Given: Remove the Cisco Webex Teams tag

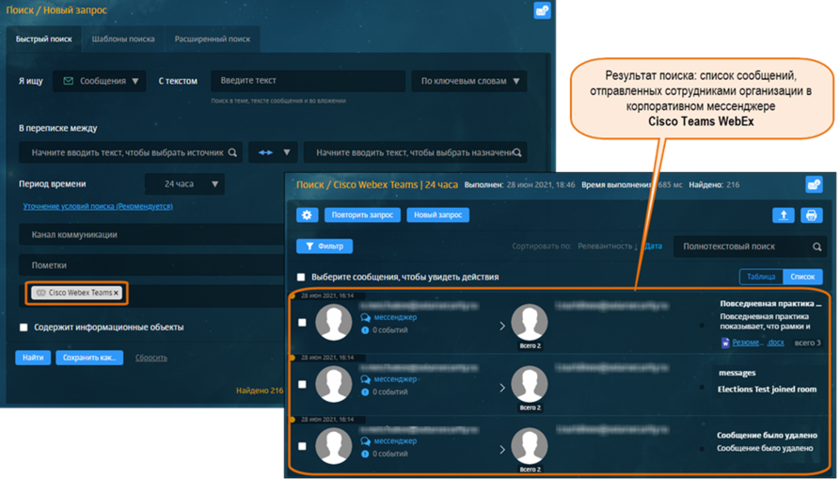Looking at the screenshot, I should [116, 293].
